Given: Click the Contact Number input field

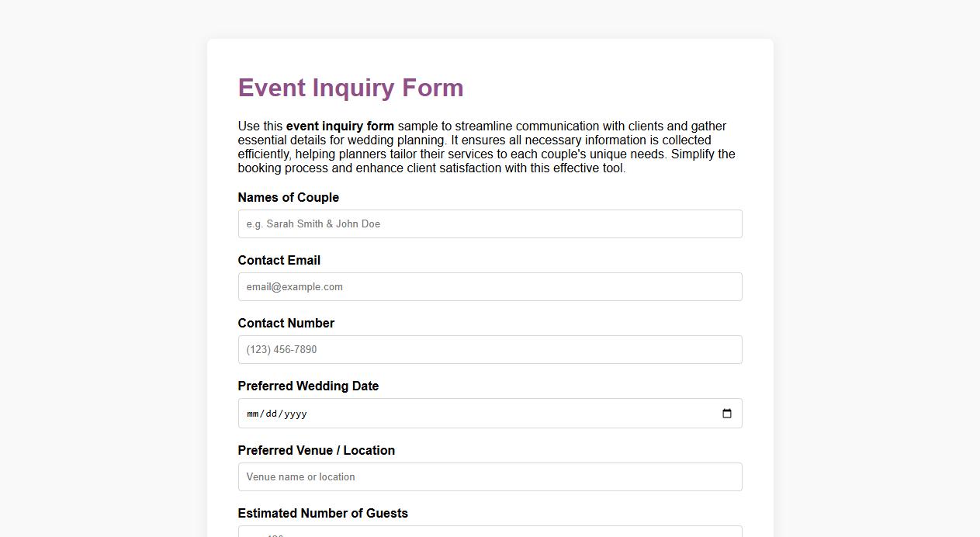Looking at the screenshot, I should 490,349.
